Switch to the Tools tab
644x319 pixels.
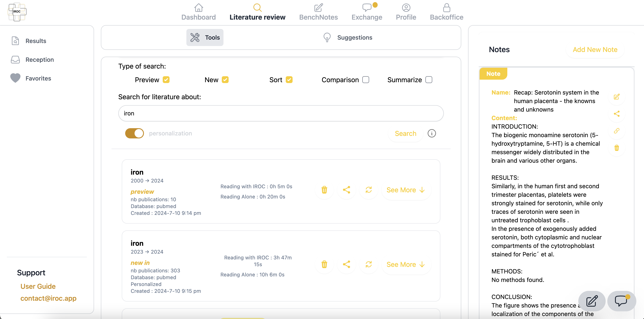click(x=205, y=37)
